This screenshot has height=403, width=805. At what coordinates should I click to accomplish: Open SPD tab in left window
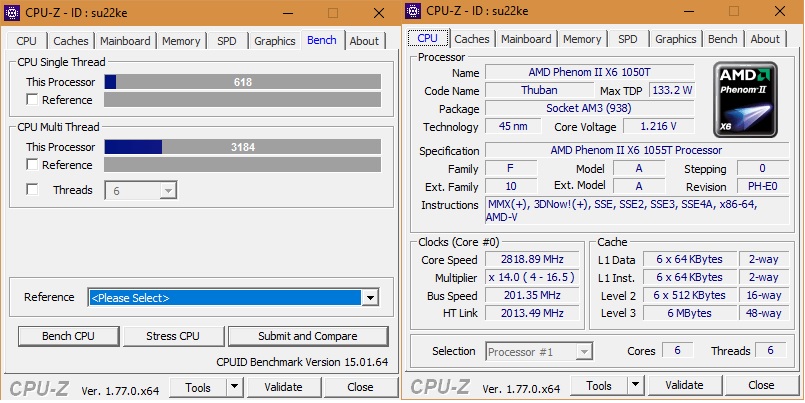[227, 41]
